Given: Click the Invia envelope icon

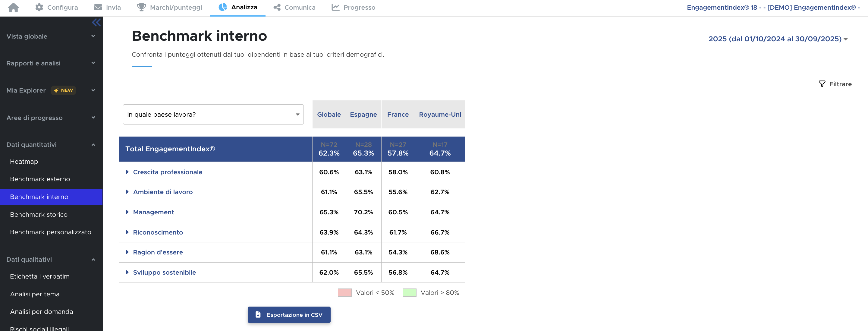Looking at the screenshot, I should pyautogui.click(x=98, y=8).
